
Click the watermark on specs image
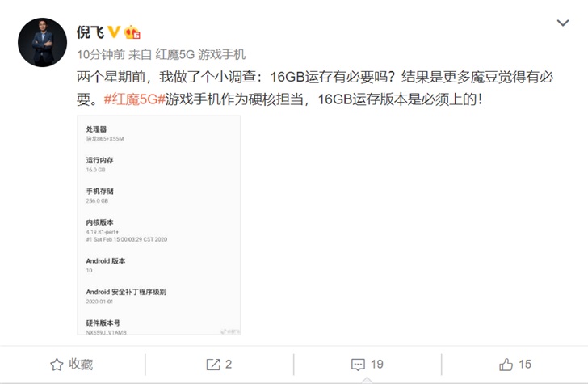click(x=230, y=331)
